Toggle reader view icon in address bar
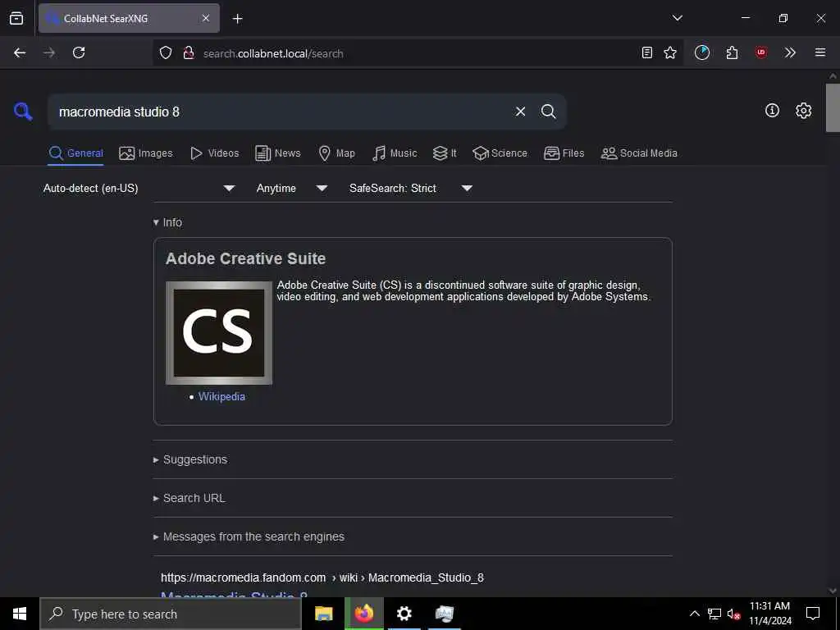Viewport: 840px width, 630px height. [x=647, y=52]
